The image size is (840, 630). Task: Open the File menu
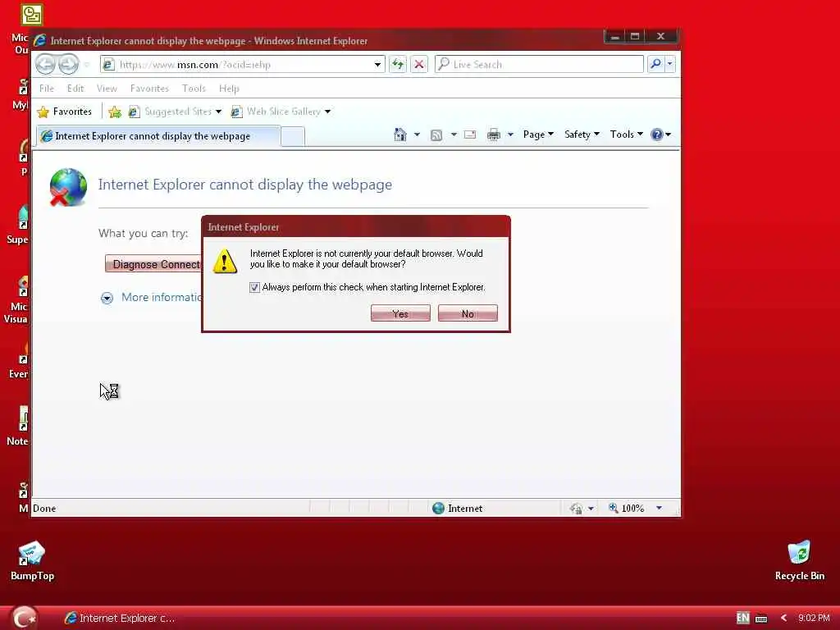(47, 89)
